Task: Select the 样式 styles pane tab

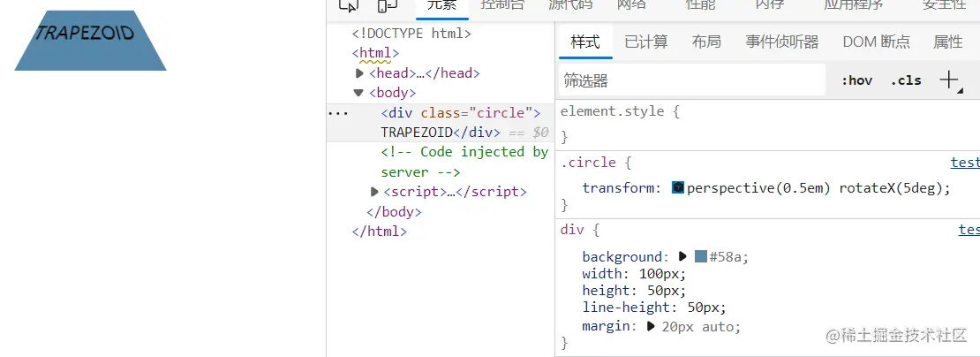Action: [585, 42]
